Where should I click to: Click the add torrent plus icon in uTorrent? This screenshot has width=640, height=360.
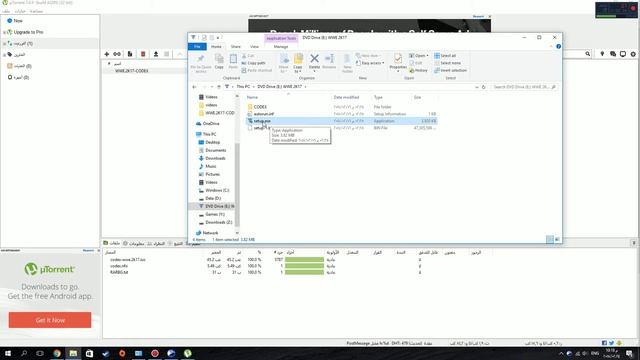point(107,54)
